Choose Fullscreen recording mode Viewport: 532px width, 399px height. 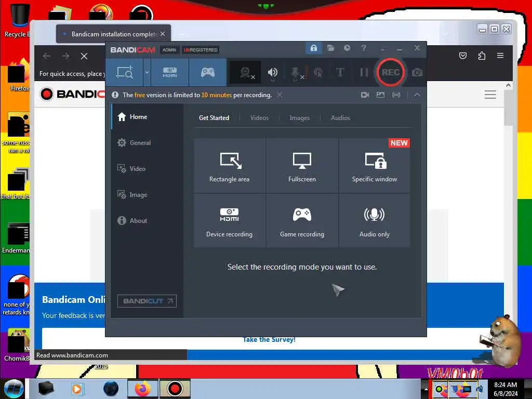(302, 166)
